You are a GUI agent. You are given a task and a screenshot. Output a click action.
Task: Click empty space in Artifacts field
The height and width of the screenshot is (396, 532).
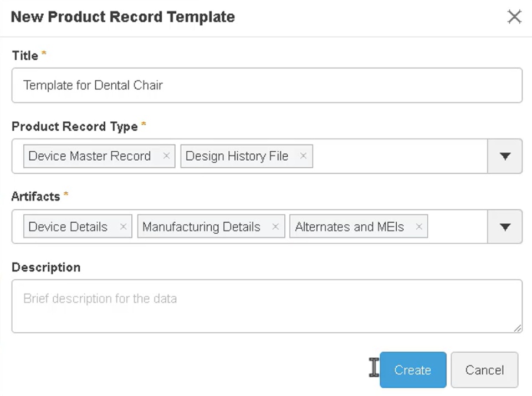pyautogui.click(x=457, y=227)
